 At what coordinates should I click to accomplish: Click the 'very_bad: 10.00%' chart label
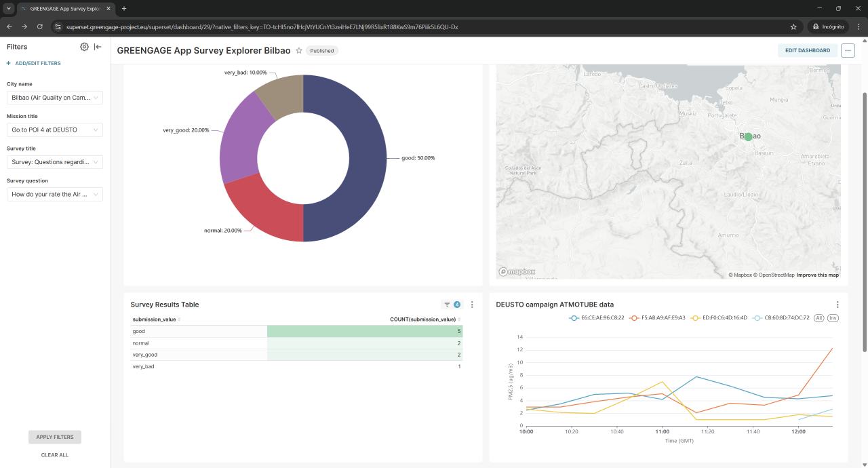click(245, 73)
